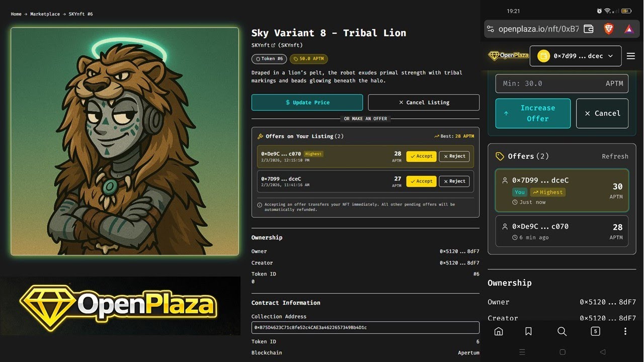Image resolution: width=644 pixels, height=362 pixels.
Task: Click the Collection Address field
Action: pyautogui.click(x=365, y=327)
